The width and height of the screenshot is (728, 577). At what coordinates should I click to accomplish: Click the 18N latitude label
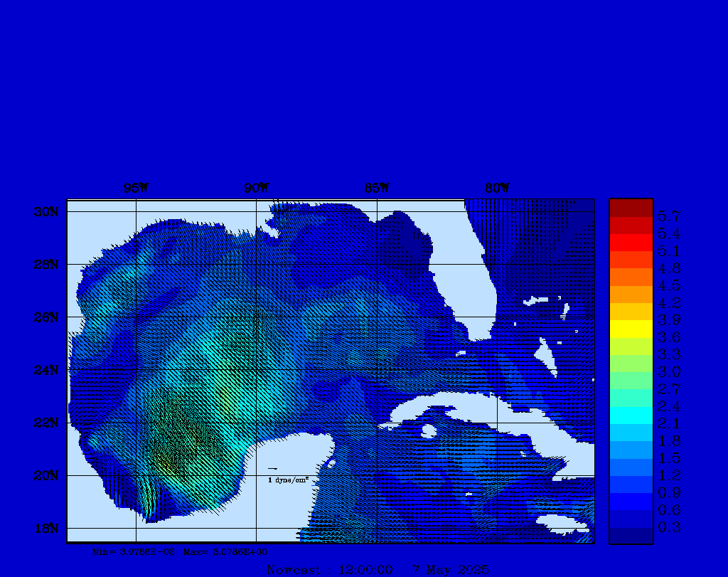pyautogui.click(x=45, y=529)
